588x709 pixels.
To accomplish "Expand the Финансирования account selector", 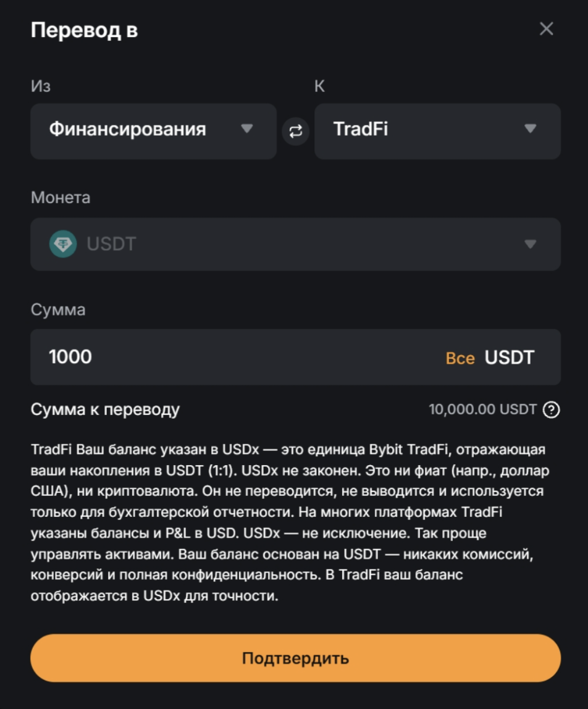I will coord(153,132).
